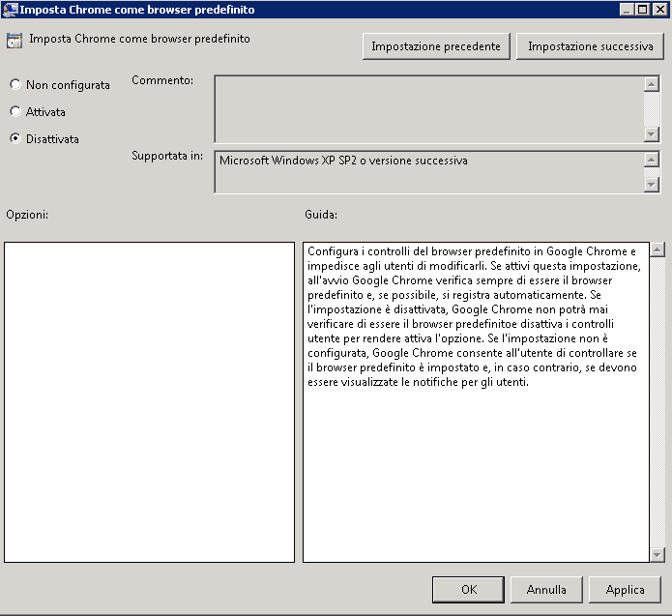
Task: Click the Commento scroll up arrow
Action: coord(652,84)
